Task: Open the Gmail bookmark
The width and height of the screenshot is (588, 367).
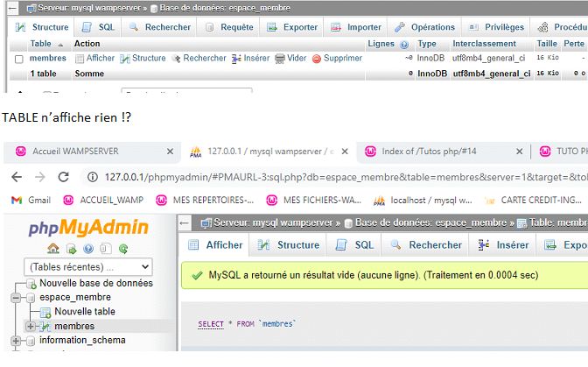Action: point(31,200)
